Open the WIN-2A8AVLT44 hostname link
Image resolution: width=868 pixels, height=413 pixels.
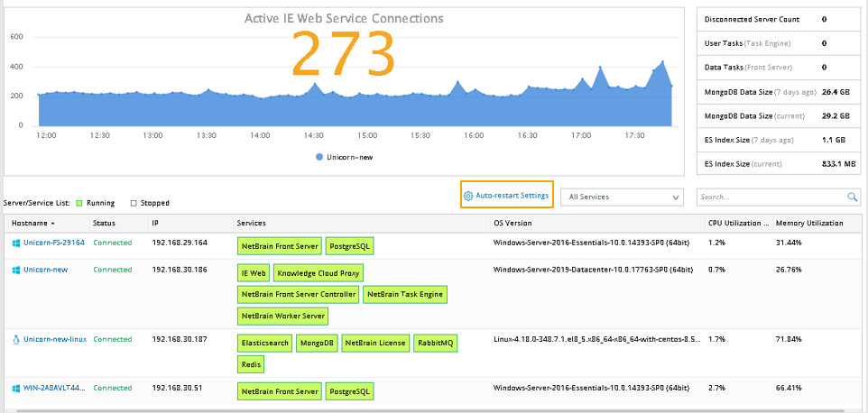click(54, 388)
